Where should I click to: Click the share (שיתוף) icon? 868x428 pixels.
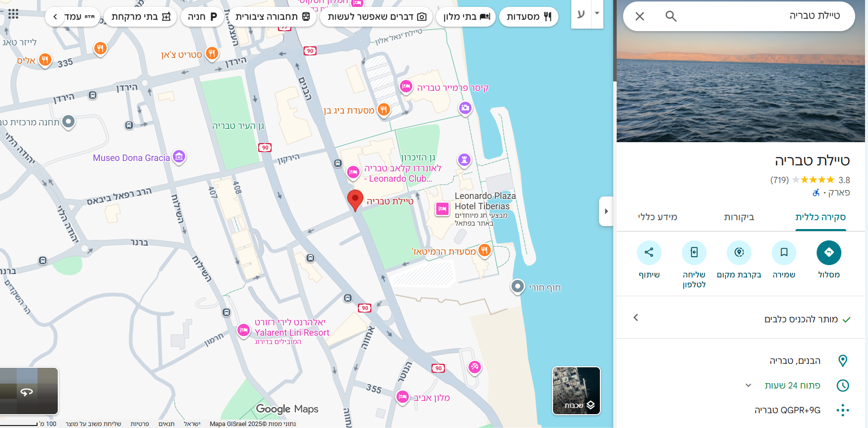(x=649, y=252)
